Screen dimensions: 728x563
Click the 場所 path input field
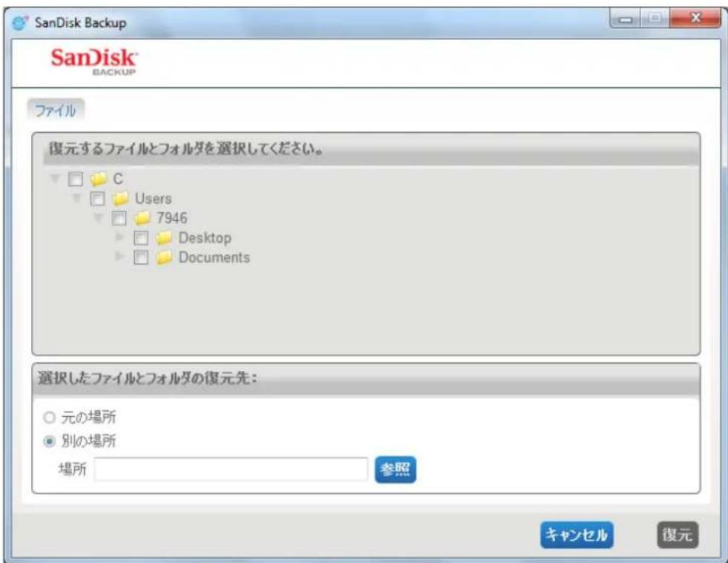point(232,470)
